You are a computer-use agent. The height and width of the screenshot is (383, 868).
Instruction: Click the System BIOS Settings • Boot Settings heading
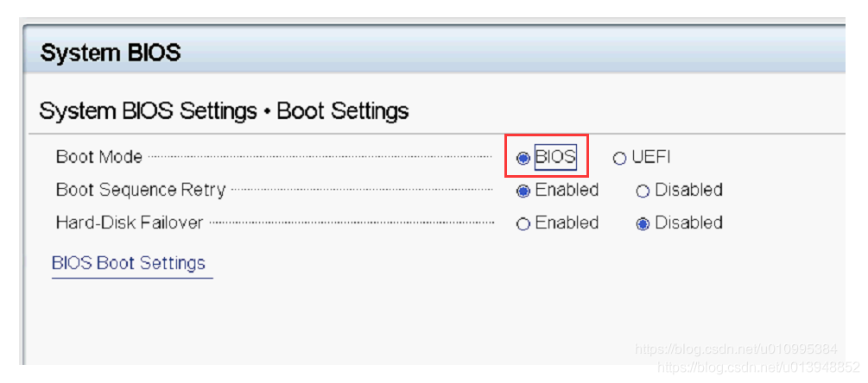point(224,111)
